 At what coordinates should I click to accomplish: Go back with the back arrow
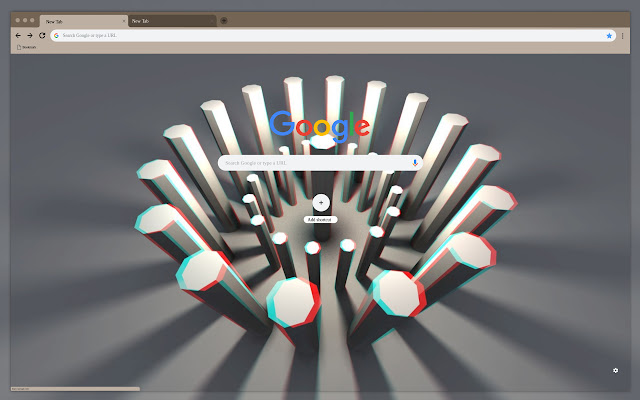pos(18,36)
